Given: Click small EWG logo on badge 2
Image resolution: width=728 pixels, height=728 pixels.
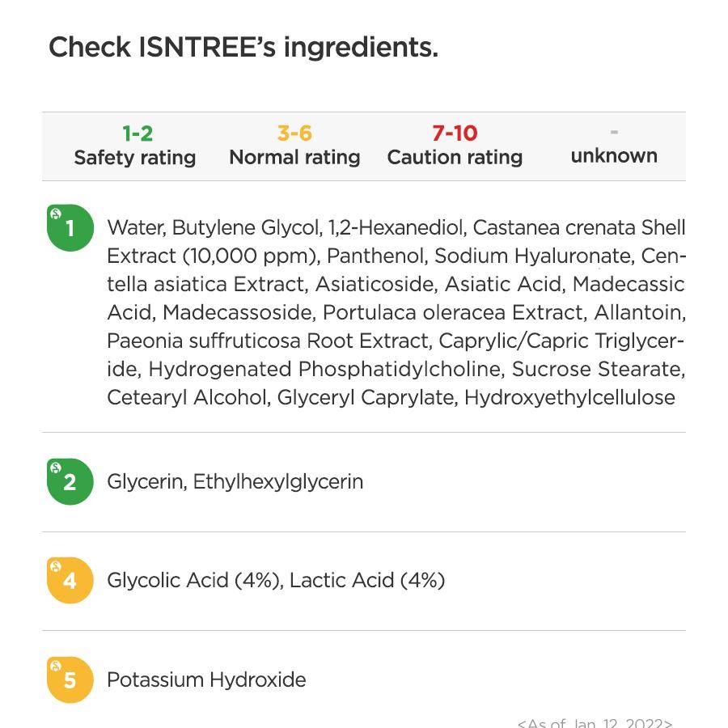Looking at the screenshot, I should [x=56, y=468].
